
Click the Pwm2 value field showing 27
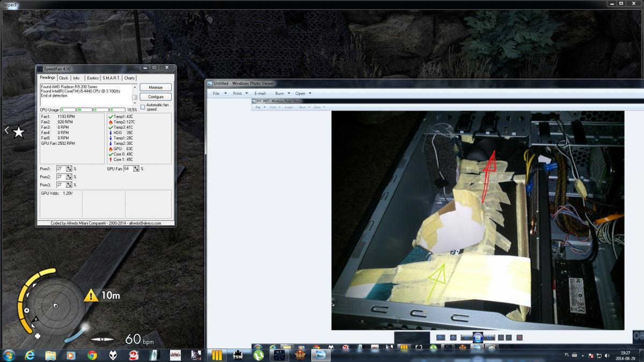pyautogui.click(x=61, y=176)
